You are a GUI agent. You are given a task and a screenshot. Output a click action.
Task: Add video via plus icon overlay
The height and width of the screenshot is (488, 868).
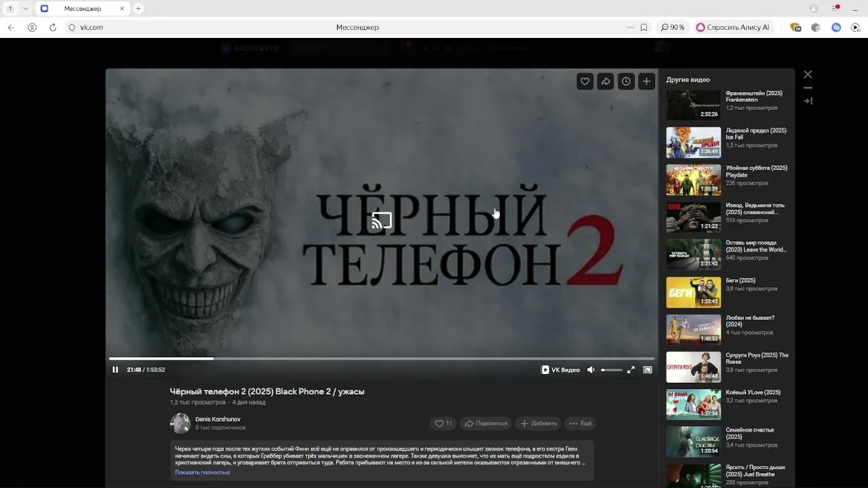pyautogui.click(x=646, y=81)
